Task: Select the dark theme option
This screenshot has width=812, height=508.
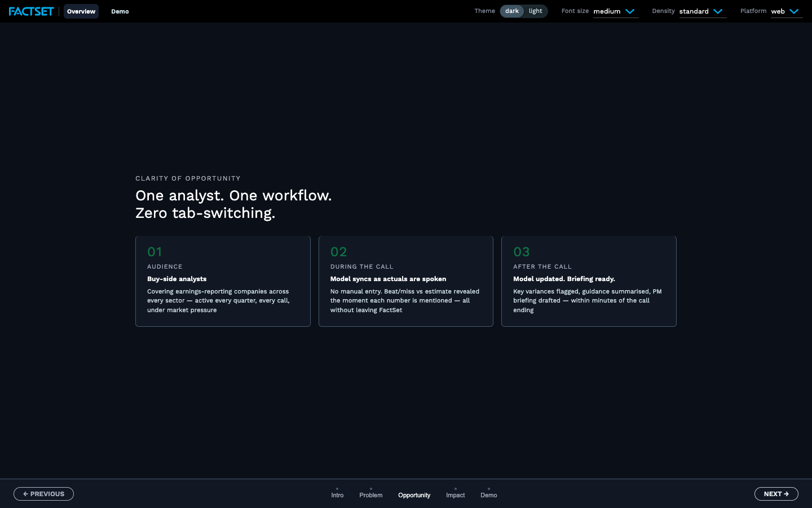Action: (512, 11)
